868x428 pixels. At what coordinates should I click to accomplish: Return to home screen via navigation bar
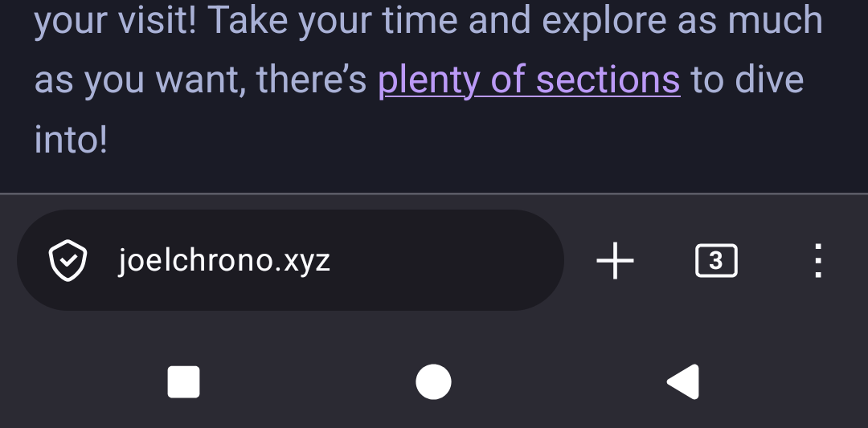(x=433, y=382)
